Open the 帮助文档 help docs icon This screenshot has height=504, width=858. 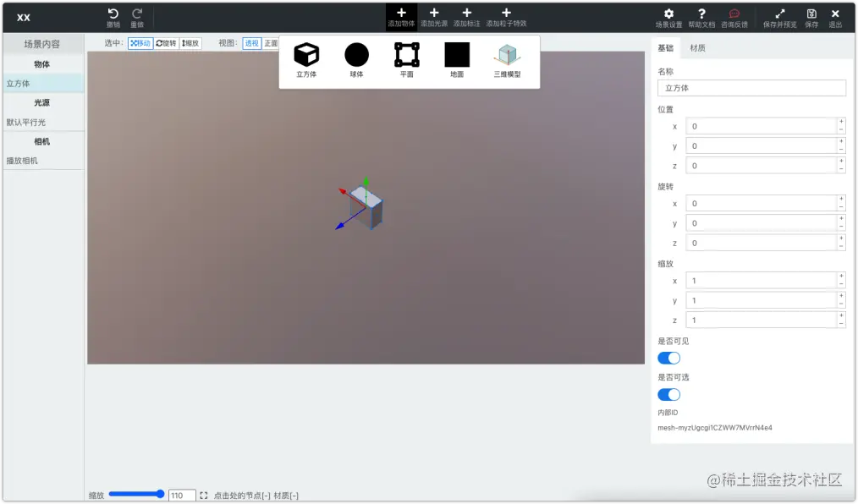tap(701, 14)
